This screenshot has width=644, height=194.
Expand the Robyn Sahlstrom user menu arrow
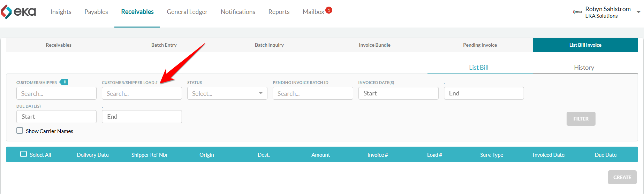point(638,12)
